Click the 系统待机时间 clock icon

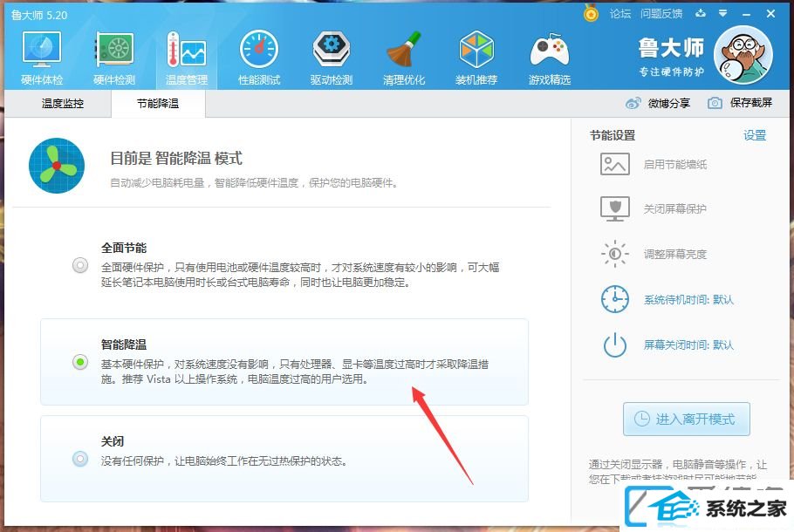(x=615, y=299)
